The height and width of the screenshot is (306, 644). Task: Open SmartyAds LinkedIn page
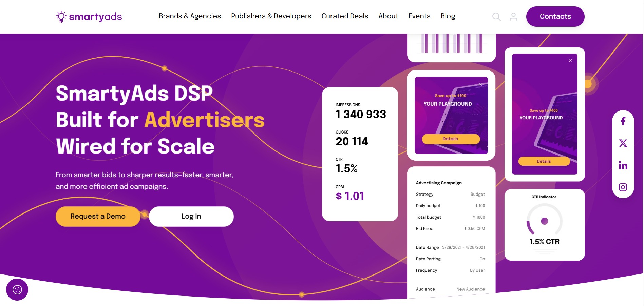pyautogui.click(x=623, y=165)
